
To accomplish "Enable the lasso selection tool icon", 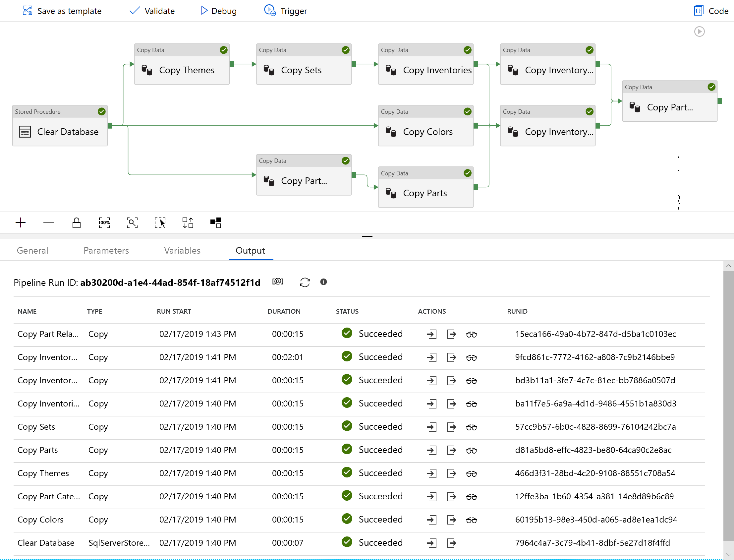I will [160, 223].
